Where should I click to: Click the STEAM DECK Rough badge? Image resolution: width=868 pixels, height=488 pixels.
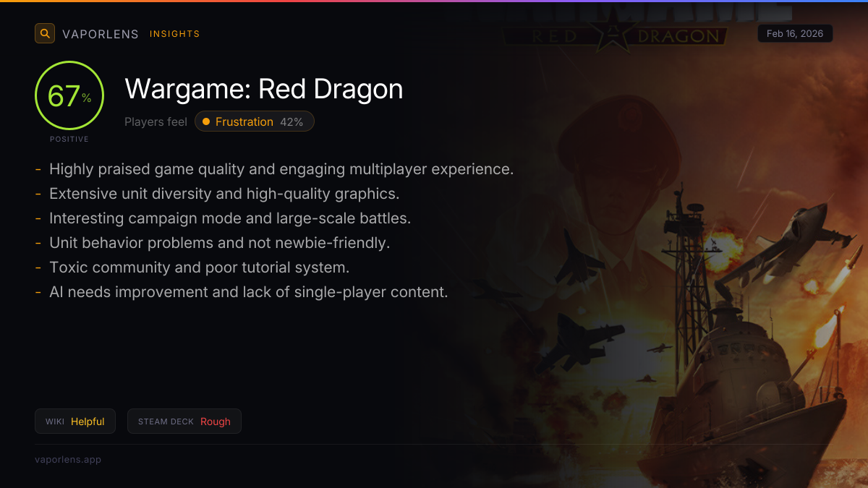(x=184, y=421)
